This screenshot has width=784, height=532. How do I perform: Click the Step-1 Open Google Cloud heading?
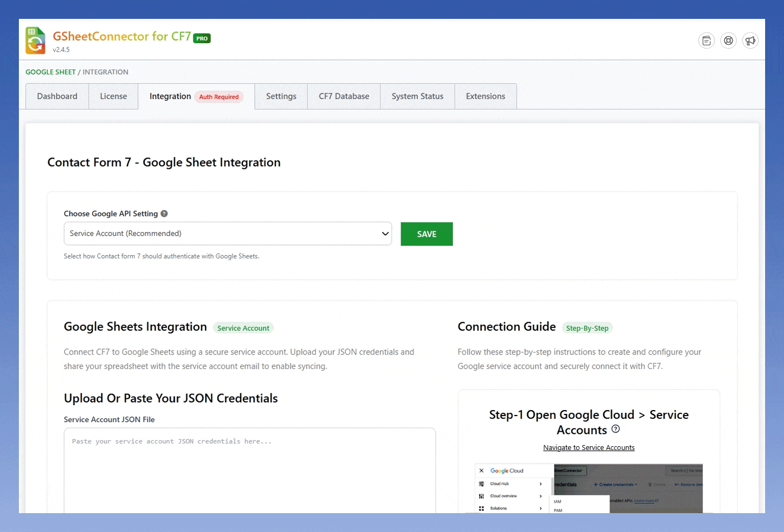click(x=589, y=422)
